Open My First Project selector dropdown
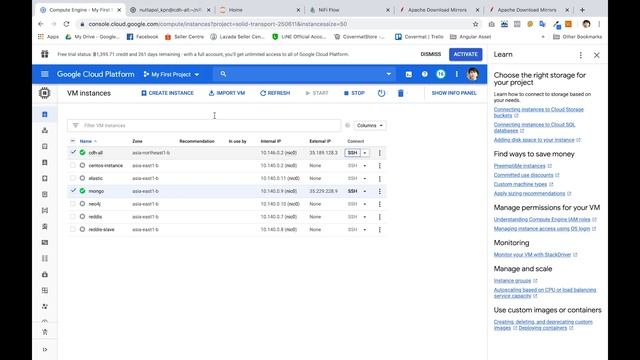The height and width of the screenshot is (360, 640). coord(171,74)
